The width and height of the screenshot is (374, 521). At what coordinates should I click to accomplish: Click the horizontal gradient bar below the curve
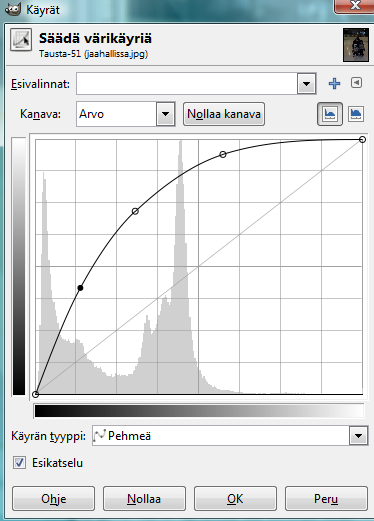[199, 411]
